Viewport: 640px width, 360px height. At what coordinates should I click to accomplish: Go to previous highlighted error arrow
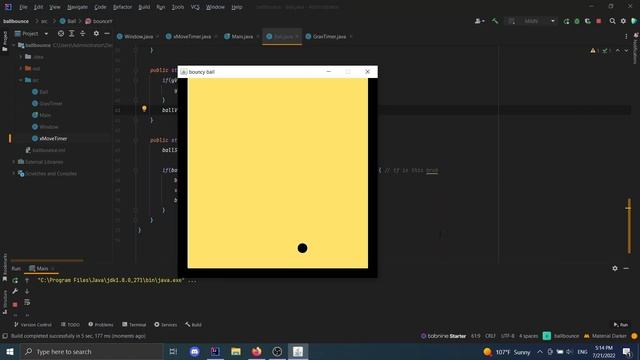click(618, 51)
